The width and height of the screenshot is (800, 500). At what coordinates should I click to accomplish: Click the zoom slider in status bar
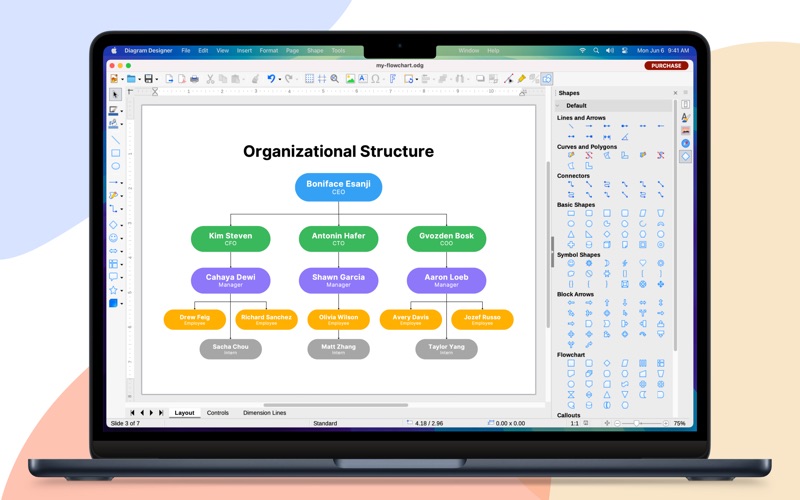641,423
